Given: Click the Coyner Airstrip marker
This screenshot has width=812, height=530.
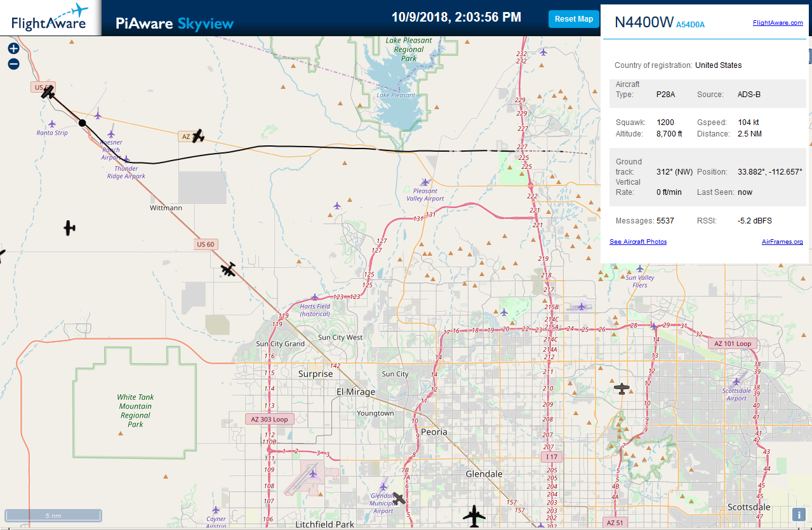Looking at the screenshot, I should pos(215,510).
